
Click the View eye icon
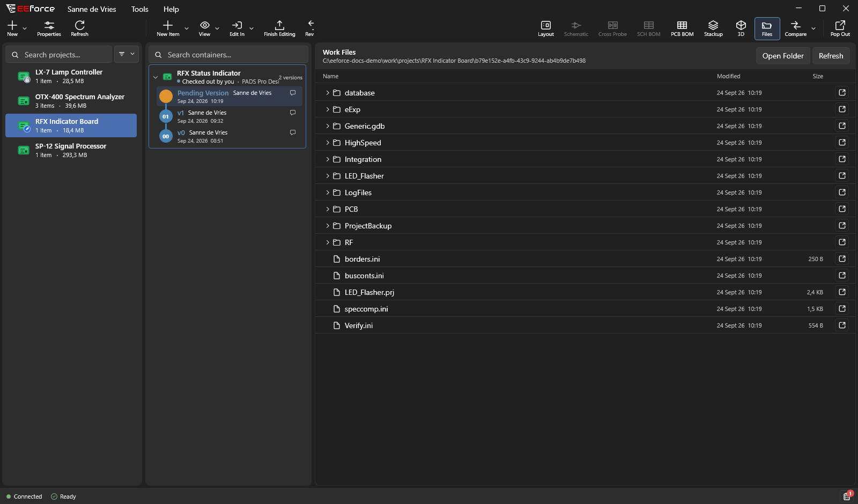click(x=205, y=25)
